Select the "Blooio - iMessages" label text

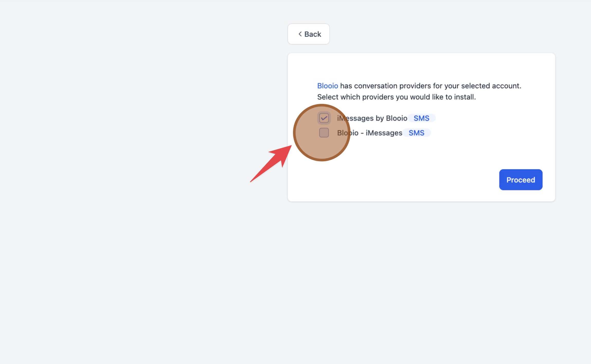(370, 133)
